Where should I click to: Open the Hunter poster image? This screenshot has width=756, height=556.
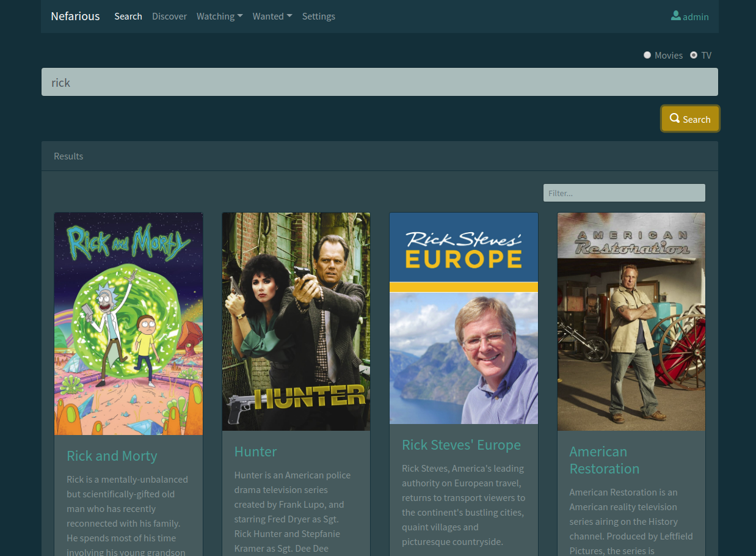point(296,321)
